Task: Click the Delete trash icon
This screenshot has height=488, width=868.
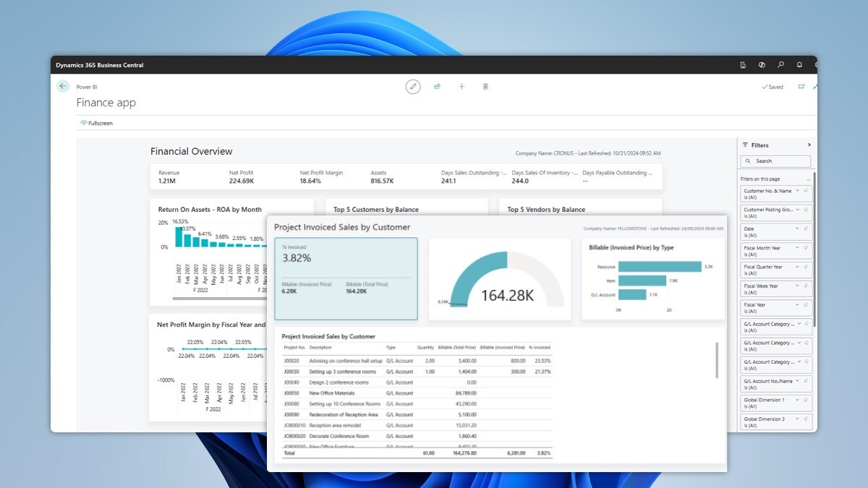Action: pos(485,86)
